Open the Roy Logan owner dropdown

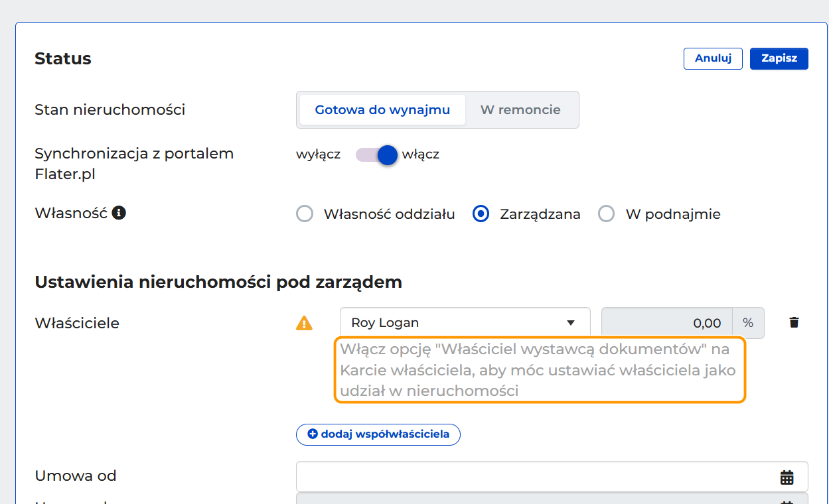coord(465,323)
